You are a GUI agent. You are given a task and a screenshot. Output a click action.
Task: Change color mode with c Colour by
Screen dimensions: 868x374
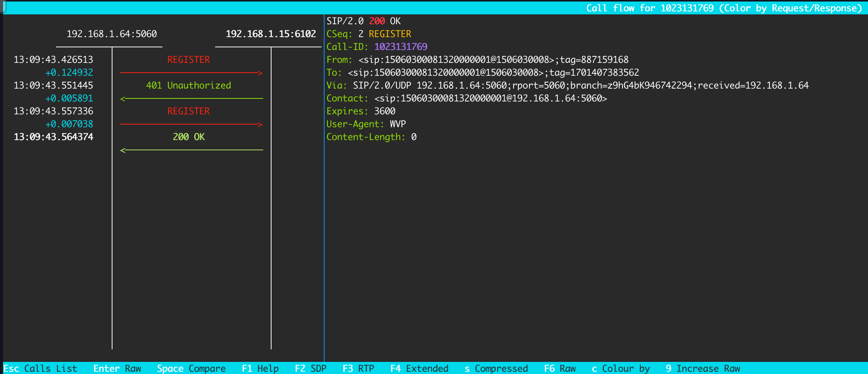click(621, 368)
